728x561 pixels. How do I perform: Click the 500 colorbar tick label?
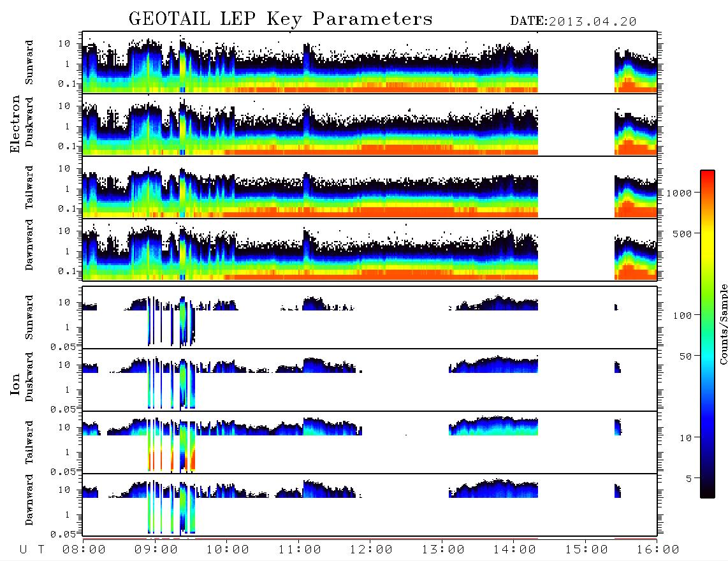click(x=683, y=233)
